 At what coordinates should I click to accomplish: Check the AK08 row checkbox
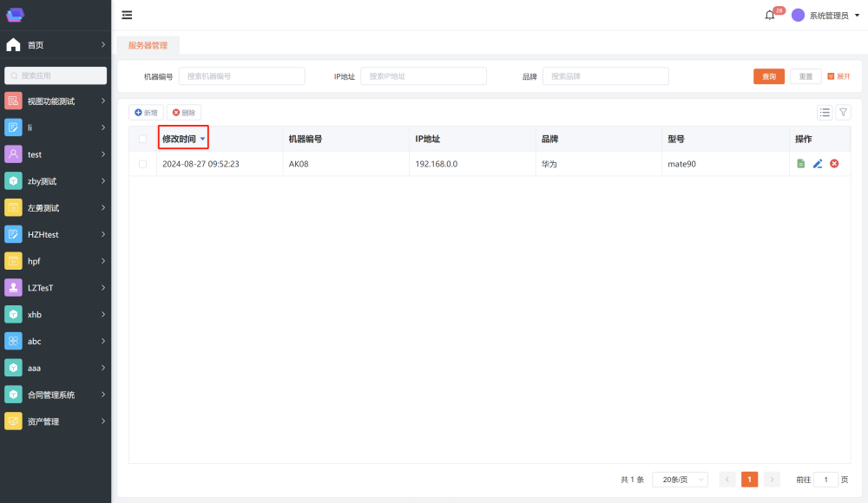[142, 164]
